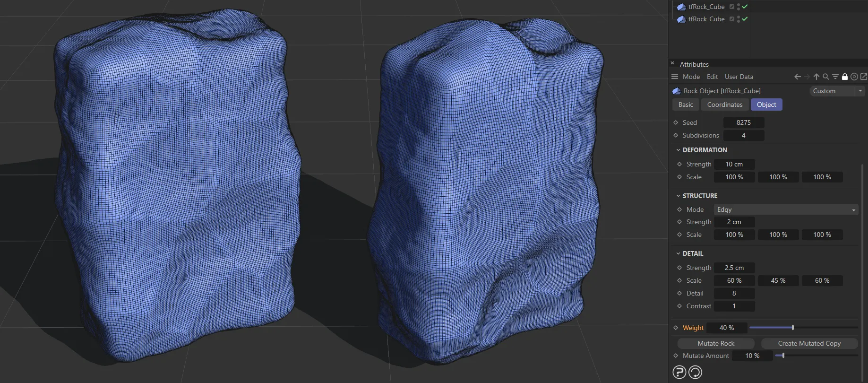Click the filter icon in Attributes header
Screen dimensions: 868x383
pos(835,77)
